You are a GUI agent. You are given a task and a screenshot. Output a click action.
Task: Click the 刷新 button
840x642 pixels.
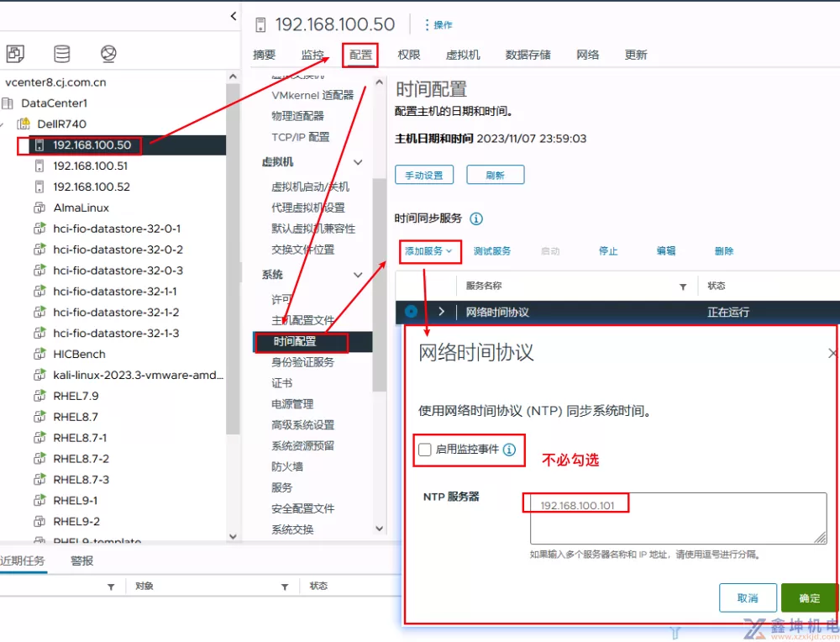click(x=496, y=176)
